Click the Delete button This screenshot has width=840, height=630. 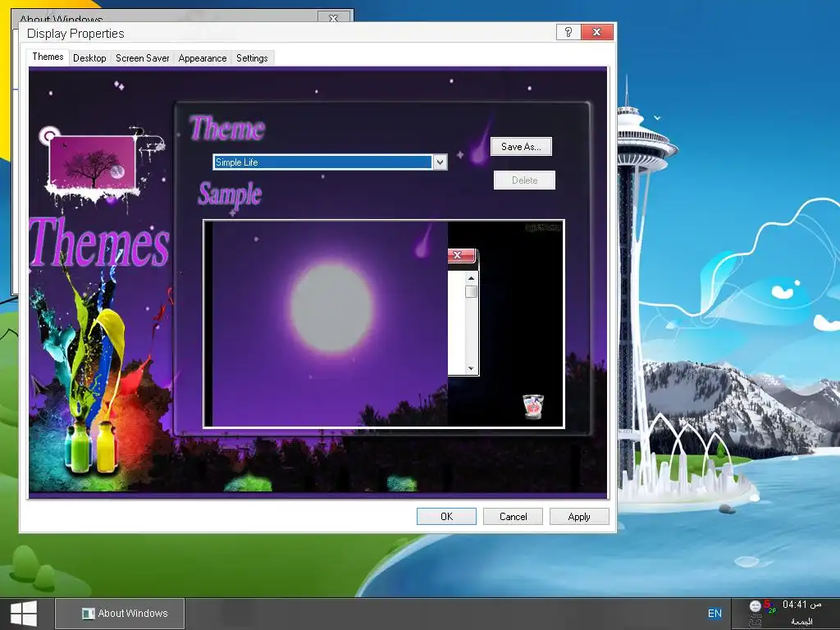click(x=524, y=180)
